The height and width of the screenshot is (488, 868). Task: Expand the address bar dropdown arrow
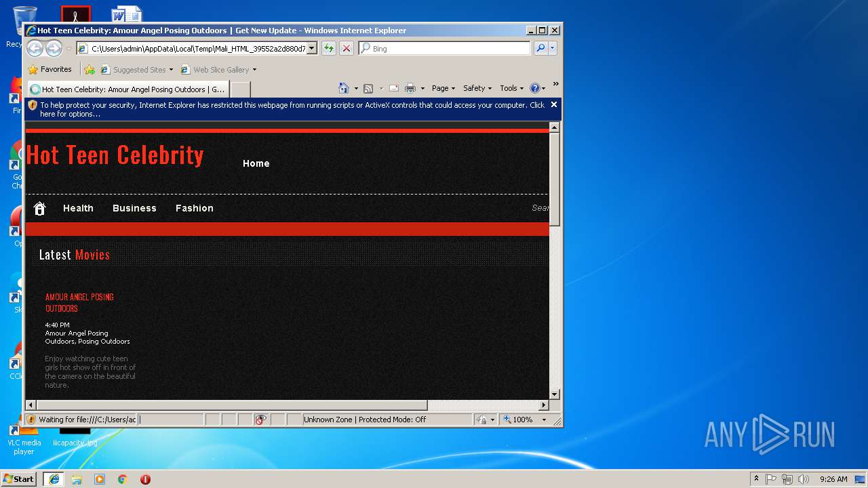311,48
